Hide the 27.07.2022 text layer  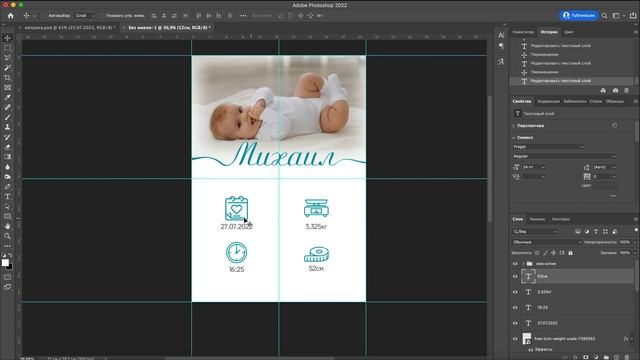(515, 323)
